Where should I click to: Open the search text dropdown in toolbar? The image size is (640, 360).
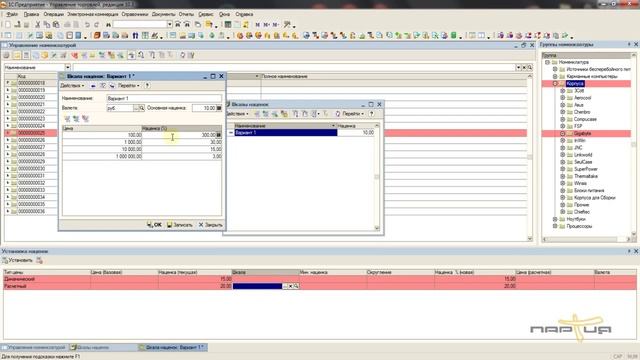point(169,24)
